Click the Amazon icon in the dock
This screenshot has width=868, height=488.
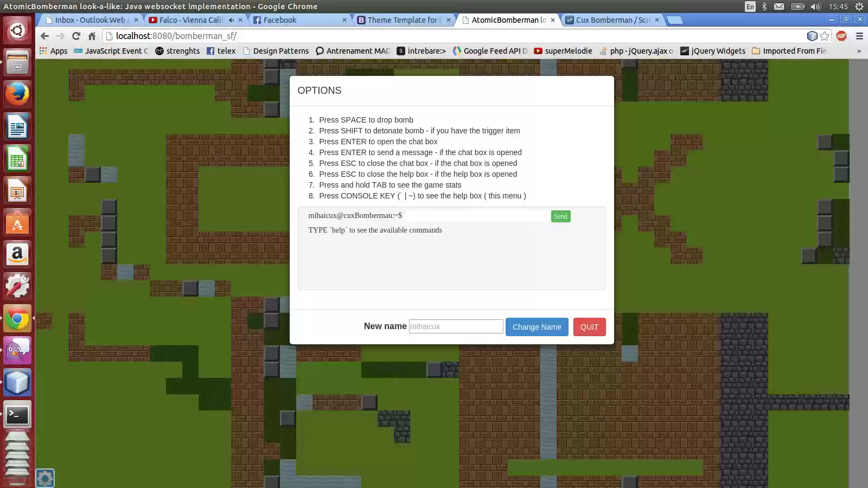pos(17,254)
